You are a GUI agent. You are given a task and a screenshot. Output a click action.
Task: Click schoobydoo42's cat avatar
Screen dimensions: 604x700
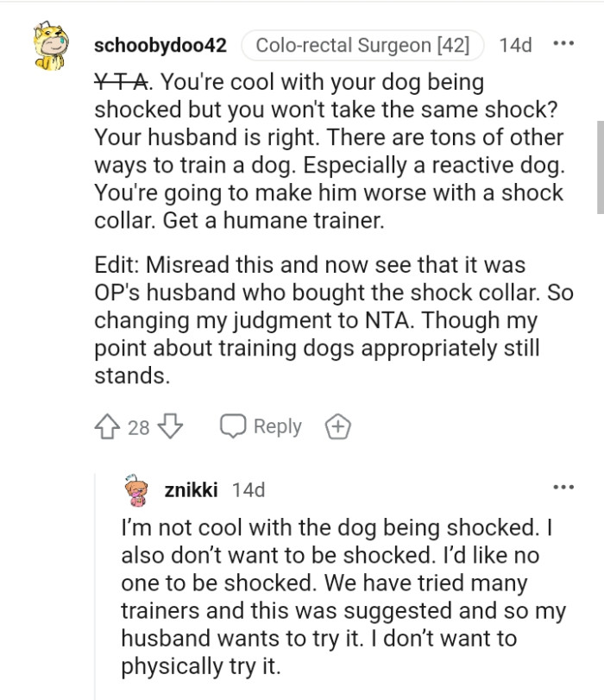49,43
